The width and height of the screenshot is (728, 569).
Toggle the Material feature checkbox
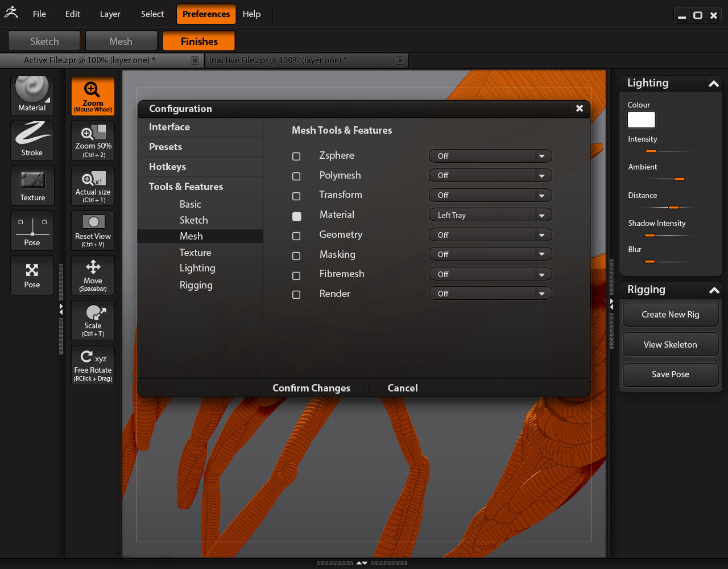(x=296, y=216)
